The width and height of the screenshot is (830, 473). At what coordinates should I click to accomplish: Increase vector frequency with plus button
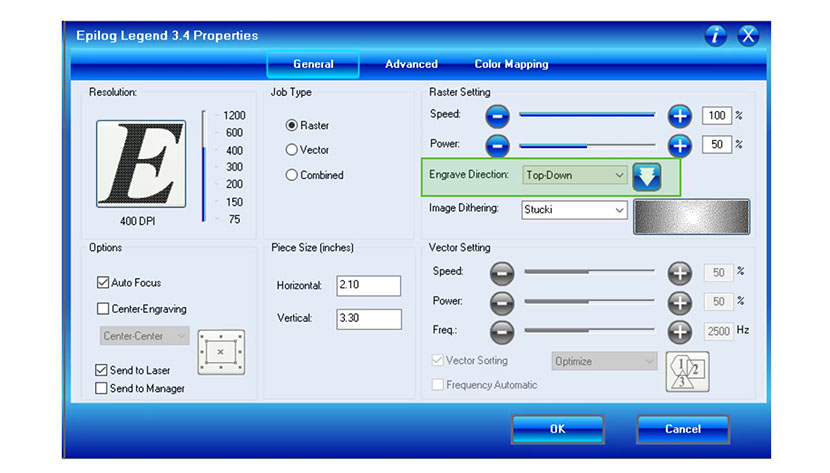point(680,332)
